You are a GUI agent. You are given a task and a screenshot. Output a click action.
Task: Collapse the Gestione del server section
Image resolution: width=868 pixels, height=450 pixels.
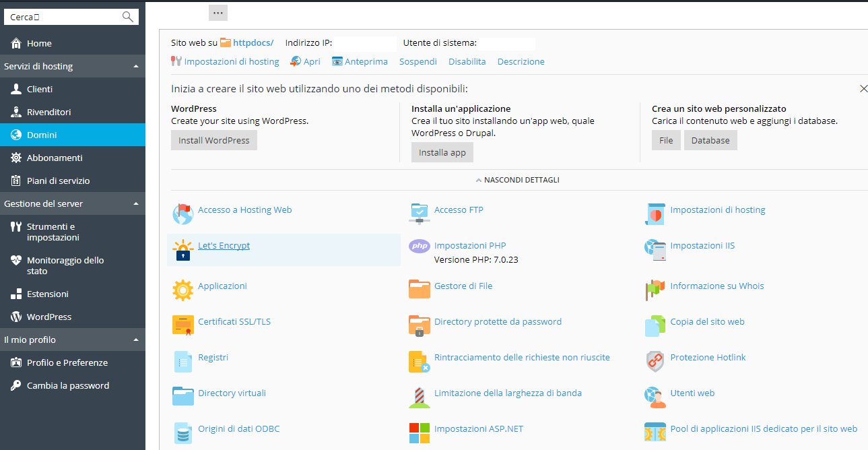[136, 203]
